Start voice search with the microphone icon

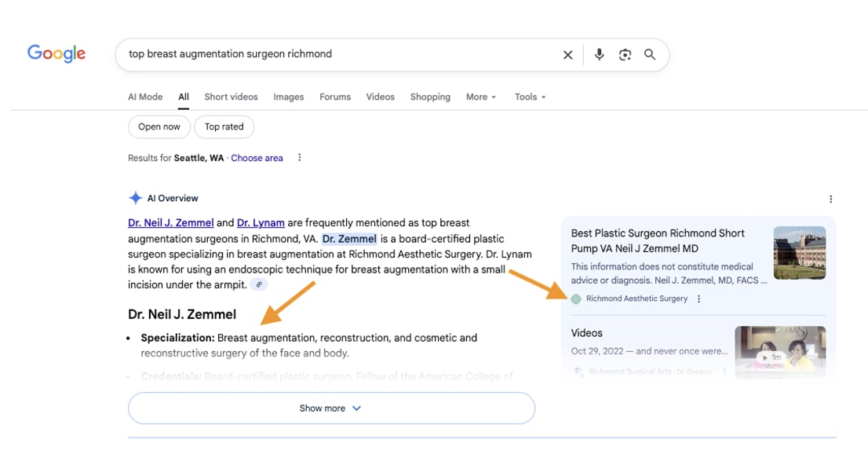tap(599, 55)
